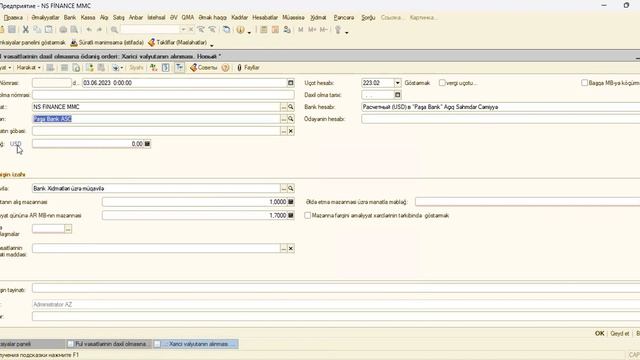This screenshot has height=360, width=640.
Task: Expand the Təkliflər (Məsləhətlər) toolbar overflow arrow
Action: (x=211, y=44)
